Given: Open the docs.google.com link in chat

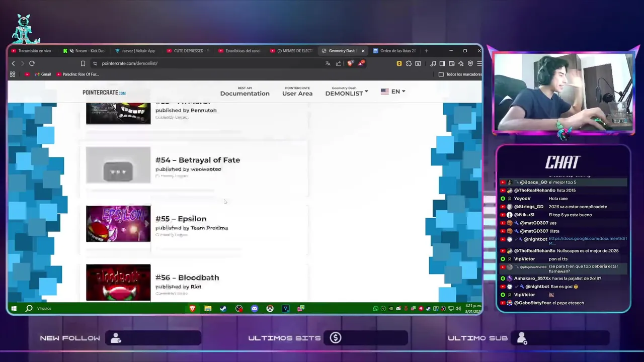Looking at the screenshot, I should pos(588,240).
